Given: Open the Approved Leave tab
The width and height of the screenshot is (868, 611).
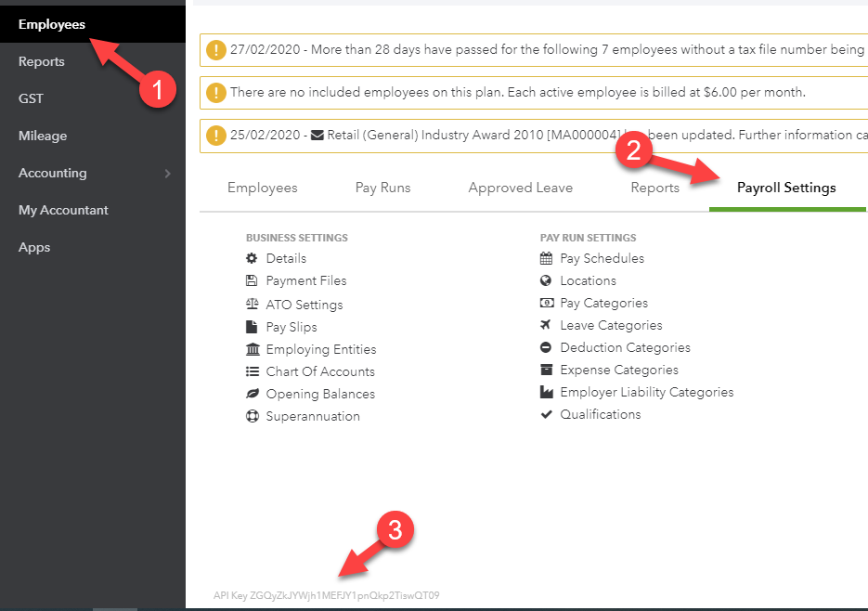Looking at the screenshot, I should click(520, 188).
